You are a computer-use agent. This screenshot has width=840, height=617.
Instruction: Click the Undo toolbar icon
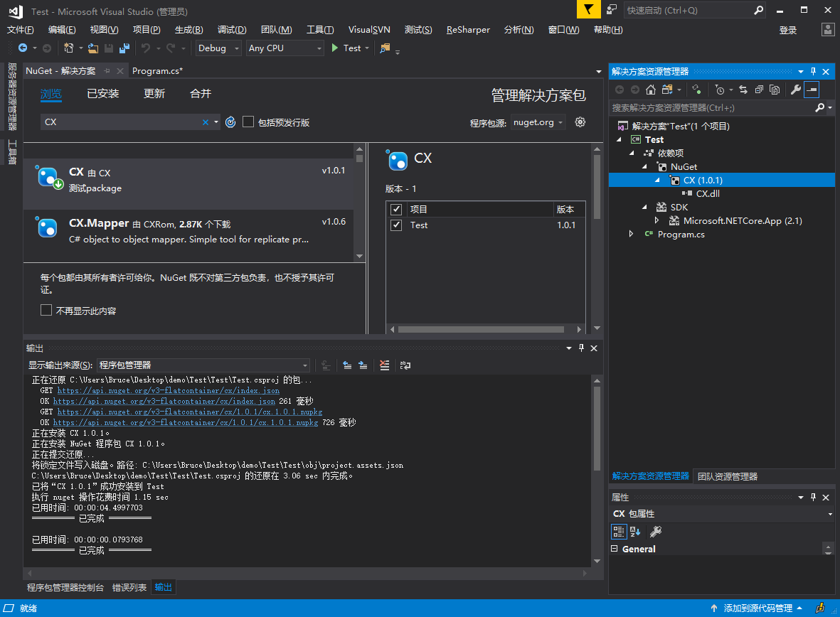(x=146, y=48)
